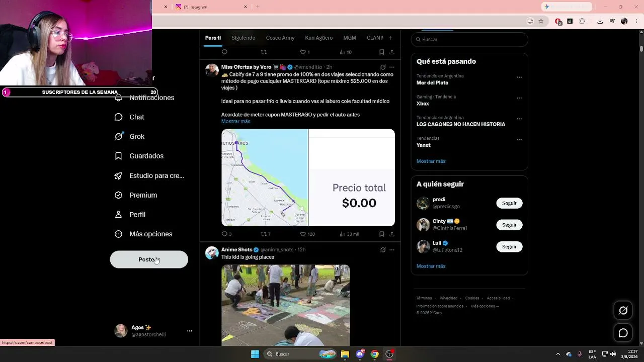
Task: Follow Cinty with the Seguir button
Action: (509, 225)
